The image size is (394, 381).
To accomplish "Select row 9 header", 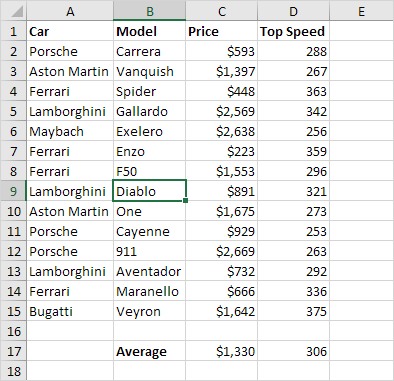I will coord(13,191).
